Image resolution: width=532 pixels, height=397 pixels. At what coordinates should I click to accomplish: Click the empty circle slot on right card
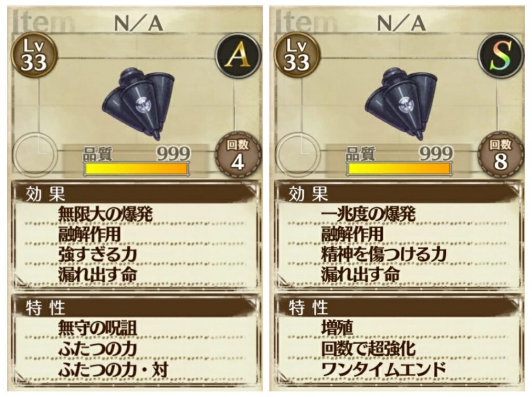click(x=298, y=154)
